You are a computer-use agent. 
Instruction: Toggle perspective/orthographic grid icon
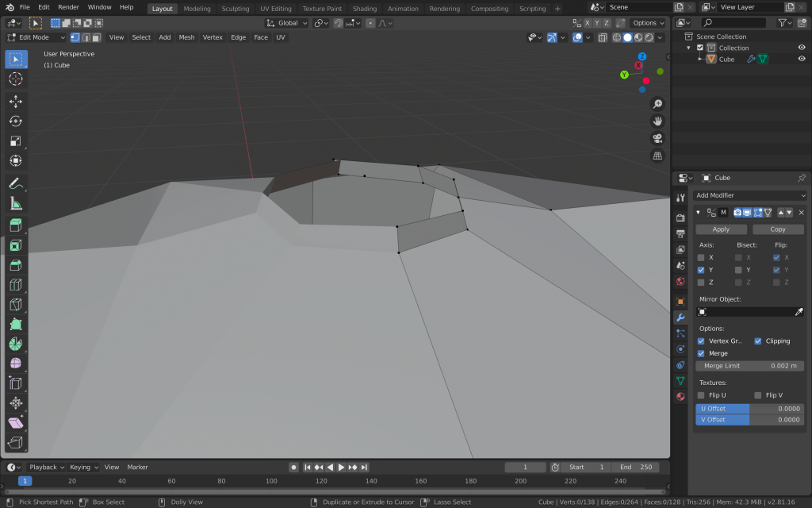click(657, 156)
